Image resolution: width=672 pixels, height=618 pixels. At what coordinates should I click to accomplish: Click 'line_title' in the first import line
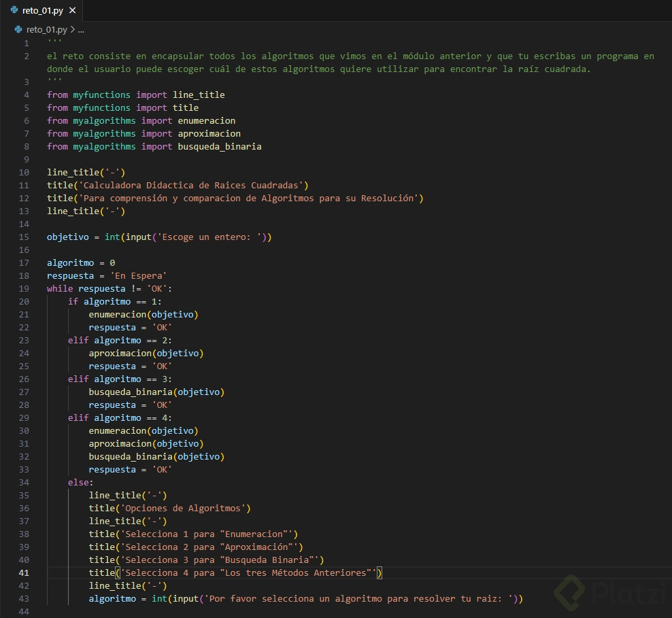pos(199,95)
